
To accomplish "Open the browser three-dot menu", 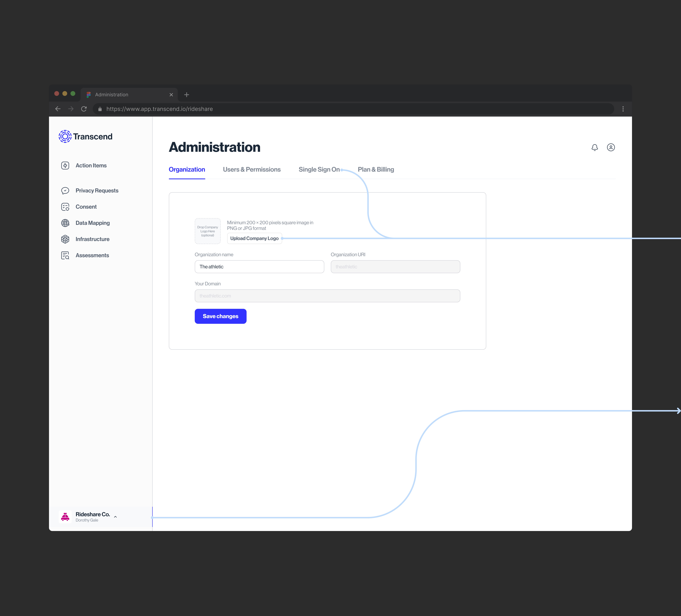I will coord(623,109).
